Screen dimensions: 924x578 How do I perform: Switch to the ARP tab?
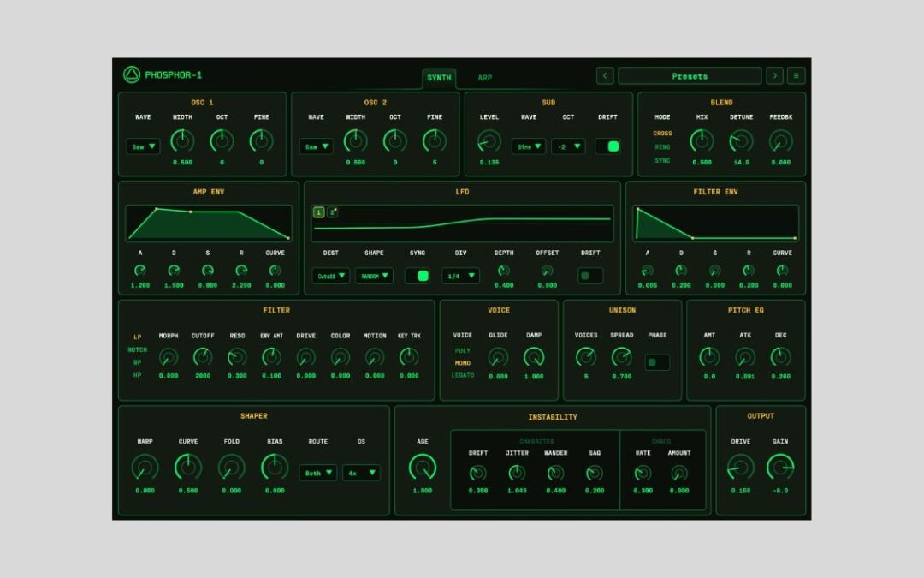pos(485,78)
